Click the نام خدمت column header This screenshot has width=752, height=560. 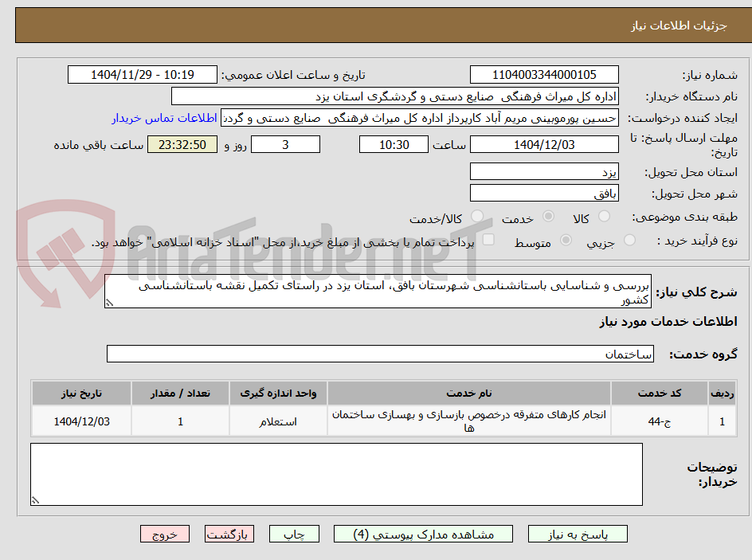point(469,394)
